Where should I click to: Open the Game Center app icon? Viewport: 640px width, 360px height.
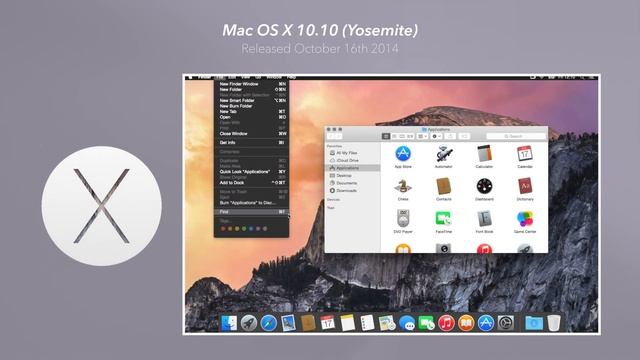(524, 219)
